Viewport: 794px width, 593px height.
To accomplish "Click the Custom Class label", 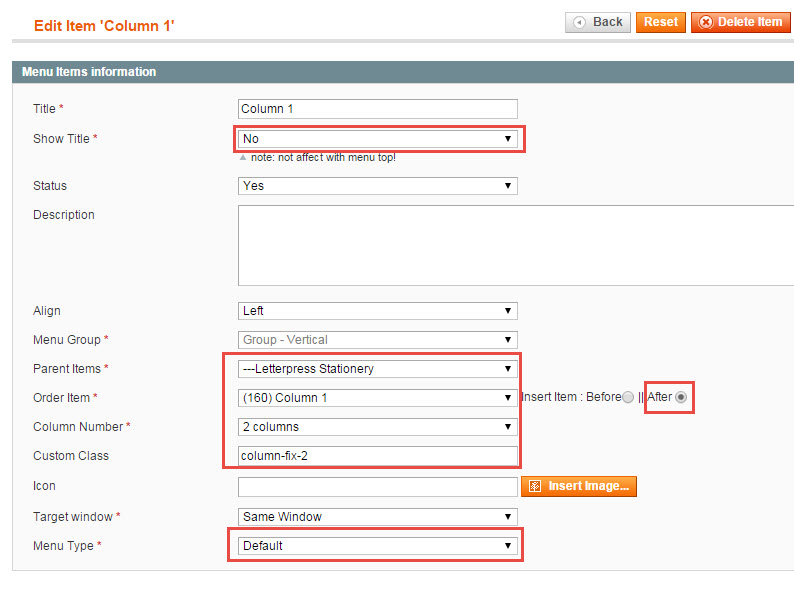I will (71, 456).
